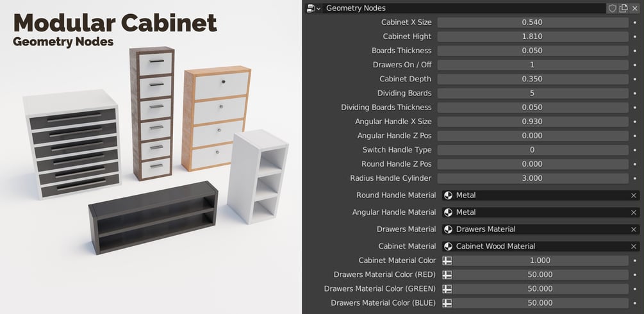Click the Boards Thickness value field
This screenshot has width=644, height=314.
[533, 51]
